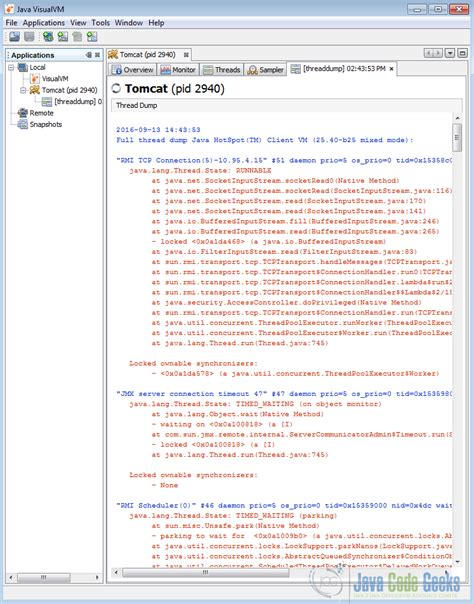This screenshot has width=474, height=604.
Task: Click the Tomcat (pid 2940) heading in the main panel
Action: point(174,89)
